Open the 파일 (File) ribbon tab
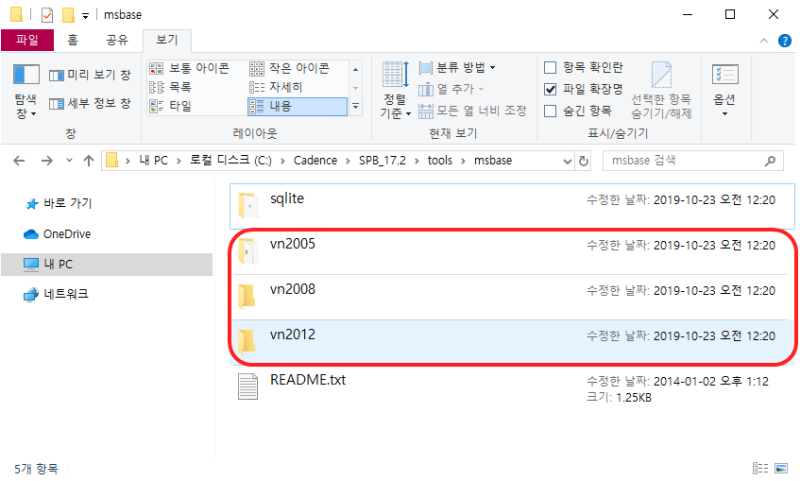Image resolution: width=800 pixels, height=481 pixels. tap(27, 40)
